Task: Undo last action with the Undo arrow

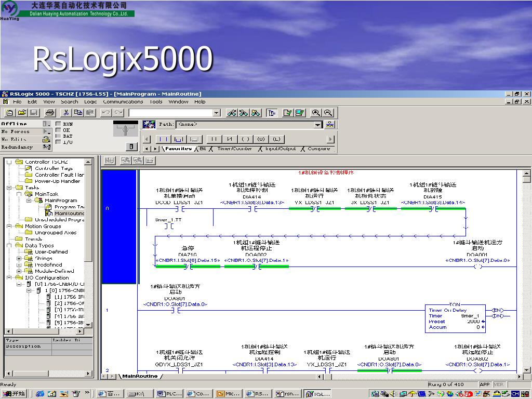Action: pos(106,113)
